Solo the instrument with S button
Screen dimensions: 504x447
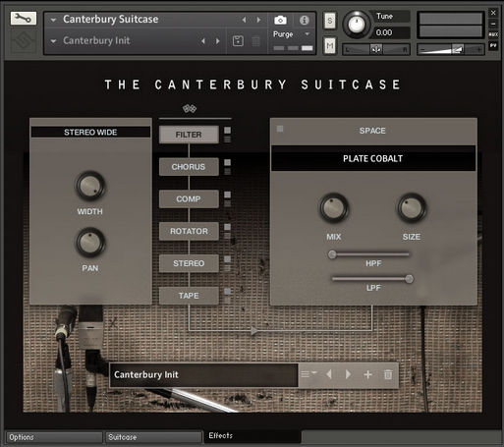click(x=330, y=21)
